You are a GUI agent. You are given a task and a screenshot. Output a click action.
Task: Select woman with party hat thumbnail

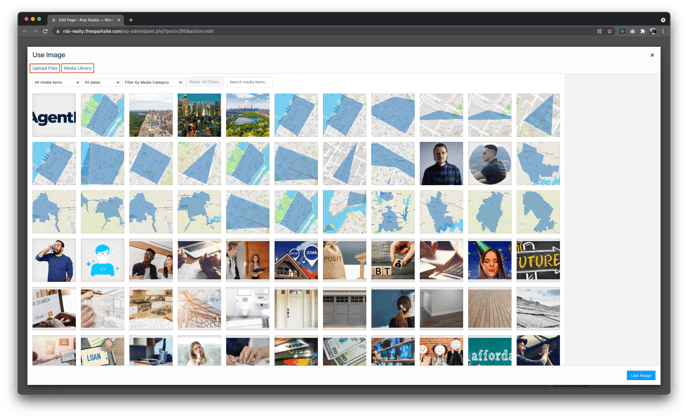[x=490, y=260]
